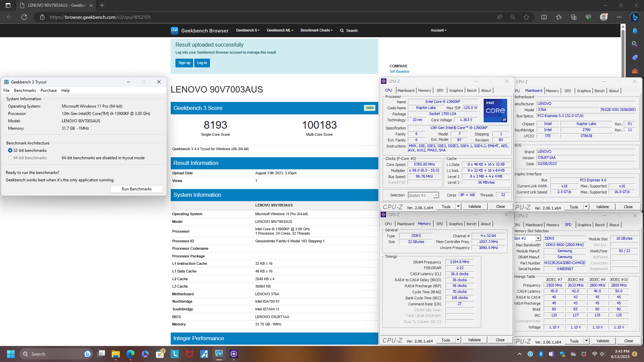Switch to Graphics tab in CPU-Z Memory window
644x362 pixels.
tap(455, 224)
